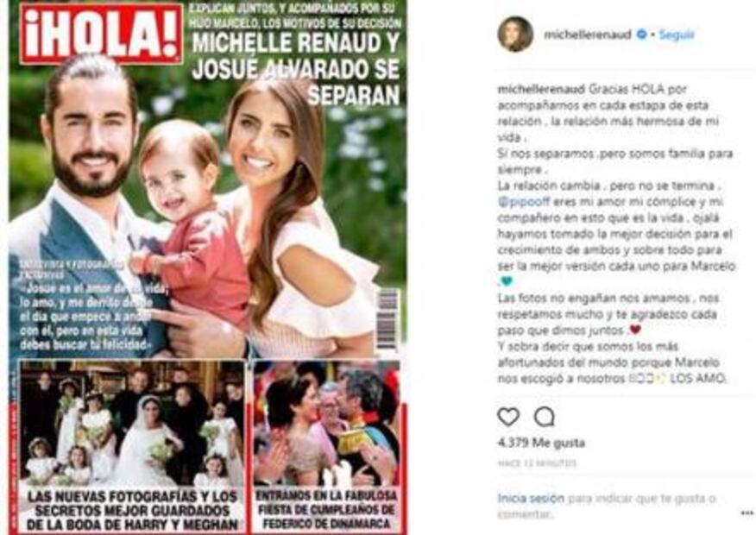Click the Inicia sesión login link
The image size is (756, 535).
click(531, 498)
